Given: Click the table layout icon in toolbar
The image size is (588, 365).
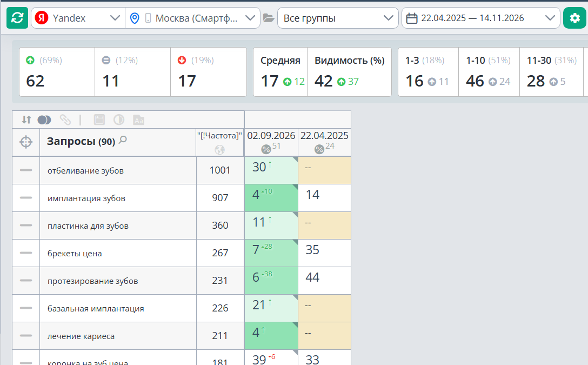Looking at the screenshot, I should click(99, 120).
